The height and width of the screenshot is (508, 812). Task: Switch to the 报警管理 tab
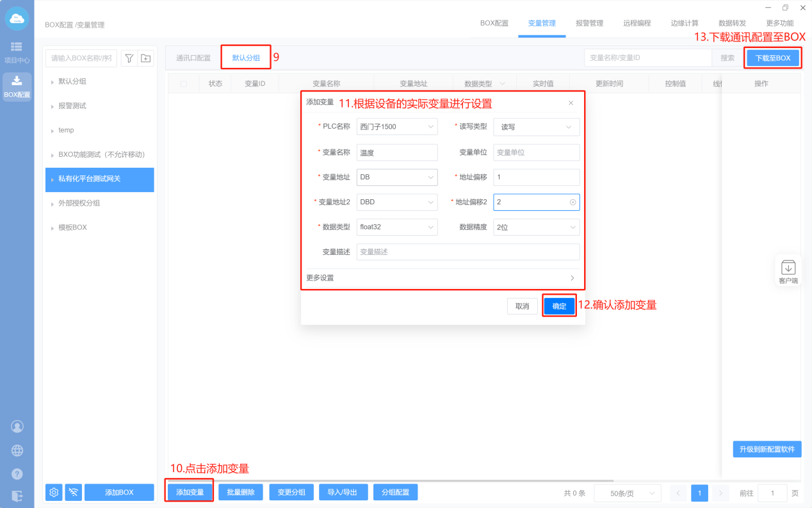(x=589, y=23)
